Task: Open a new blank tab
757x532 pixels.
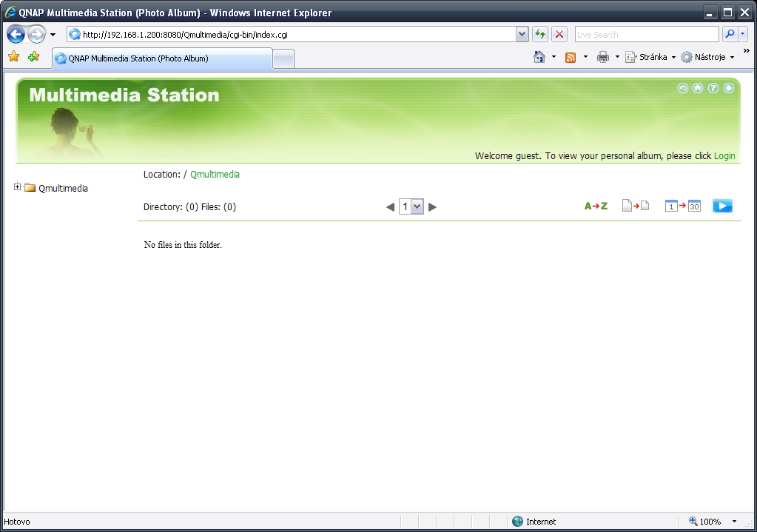Action: point(283,59)
